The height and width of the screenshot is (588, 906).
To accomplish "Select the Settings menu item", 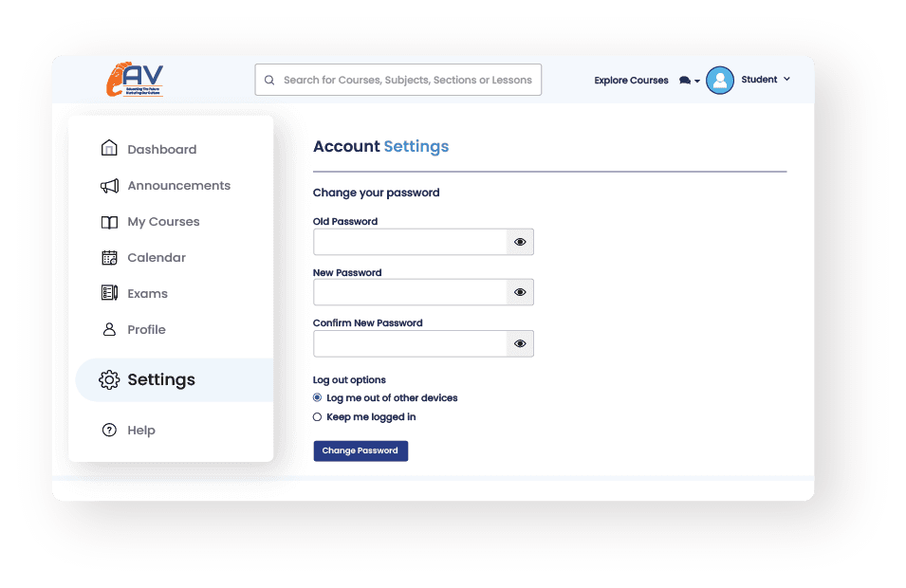I will 175,379.
